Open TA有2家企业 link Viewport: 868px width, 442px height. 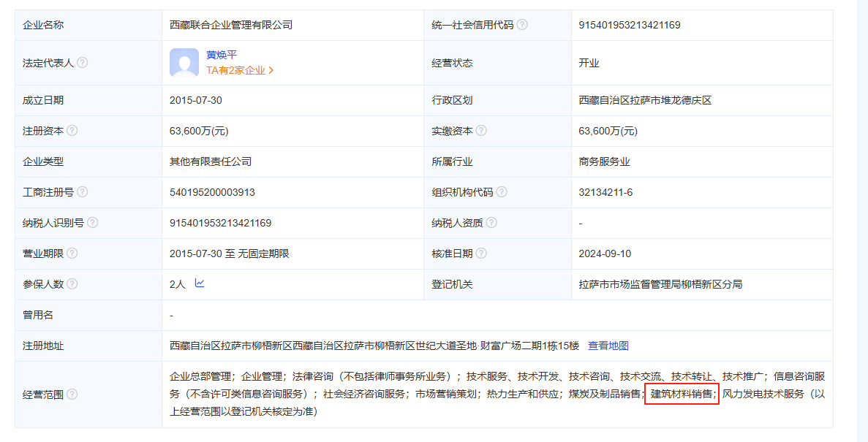240,70
